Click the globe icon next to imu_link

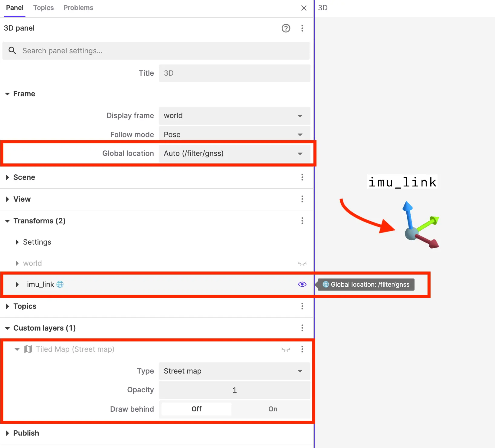[60, 284]
